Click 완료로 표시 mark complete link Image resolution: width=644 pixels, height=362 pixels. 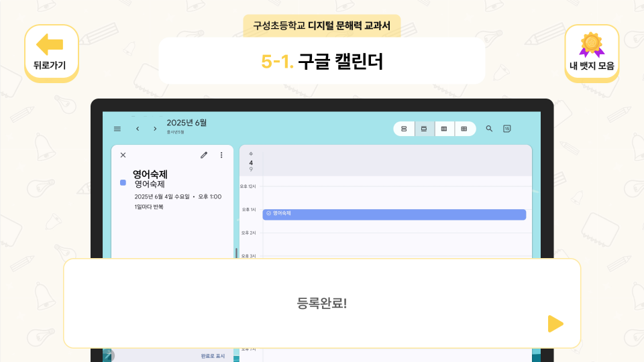[x=213, y=356]
